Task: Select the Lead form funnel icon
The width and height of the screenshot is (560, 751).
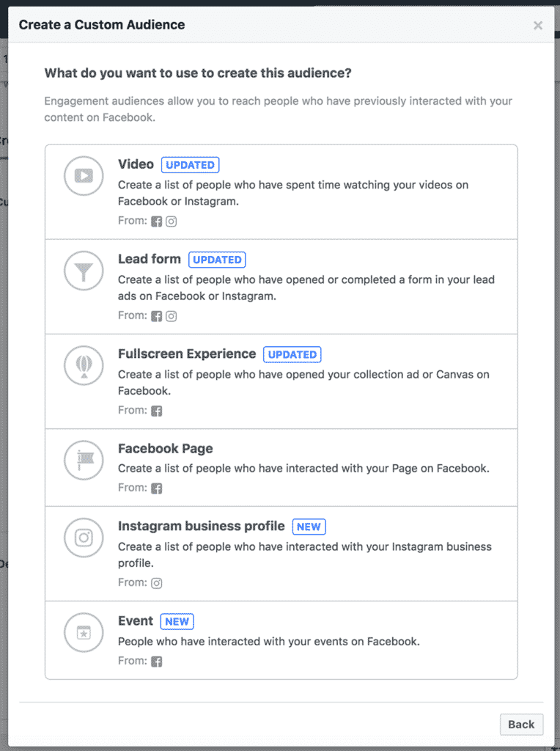Action: [x=83, y=271]
